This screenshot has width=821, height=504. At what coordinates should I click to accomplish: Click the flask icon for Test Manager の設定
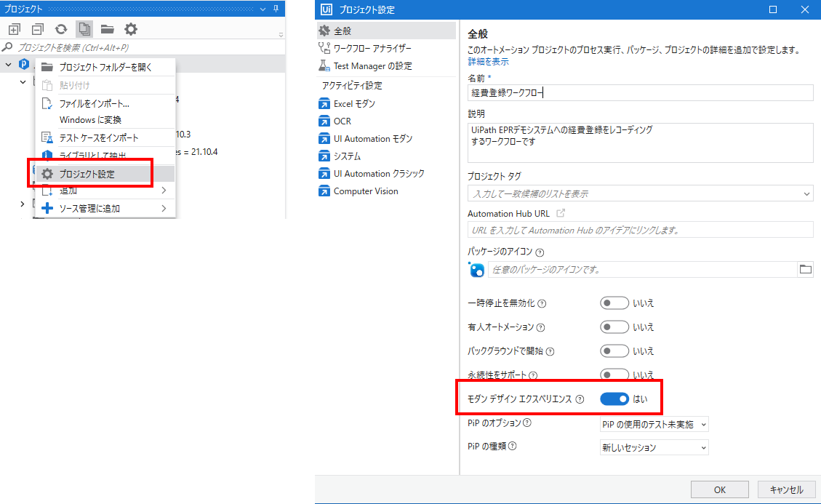pos(324,66)
